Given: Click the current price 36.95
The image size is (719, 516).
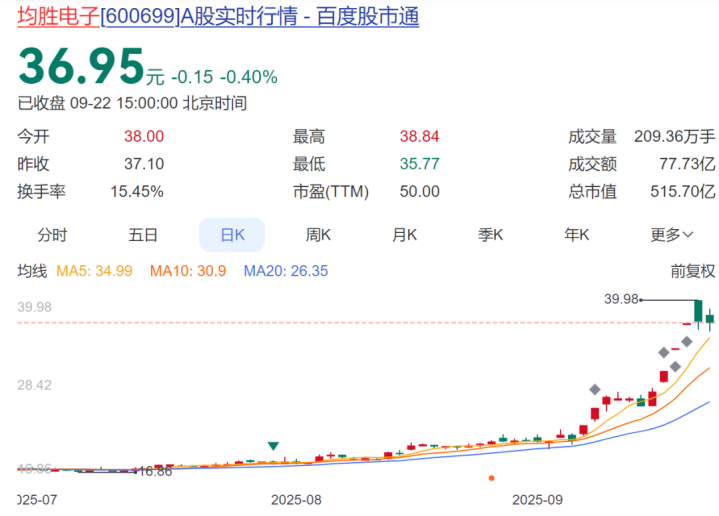Looking at the screenshot, I should click(x=82, y=67).
